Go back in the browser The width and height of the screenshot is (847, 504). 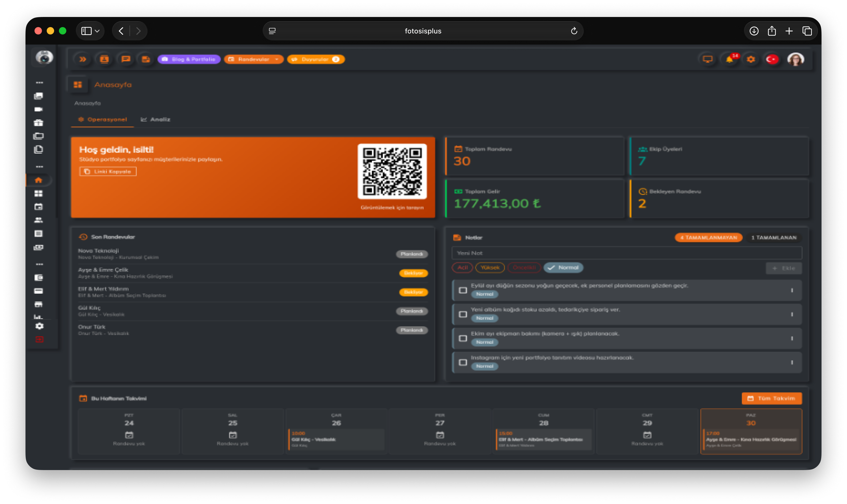click(x=121, y=31)
